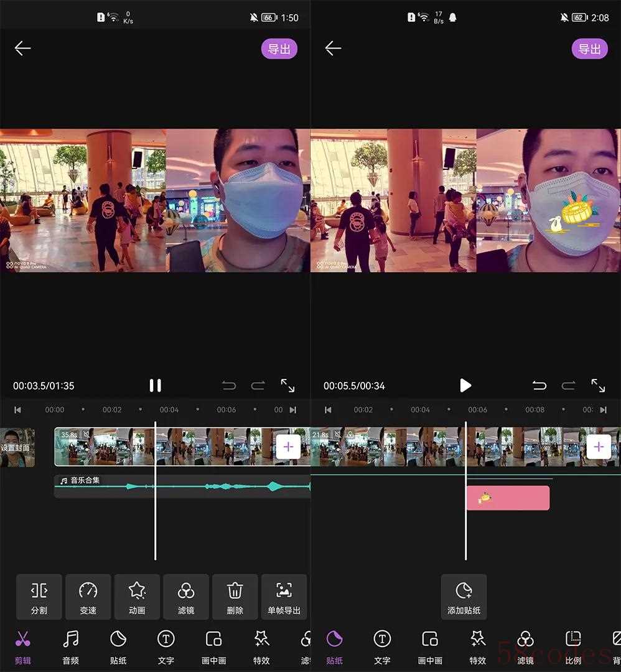Image resolution: width=621 pixels, height=672 pixels.
Task: Toggle the mute icon on the 21.8s clip
Action: [x=338, y=434]
